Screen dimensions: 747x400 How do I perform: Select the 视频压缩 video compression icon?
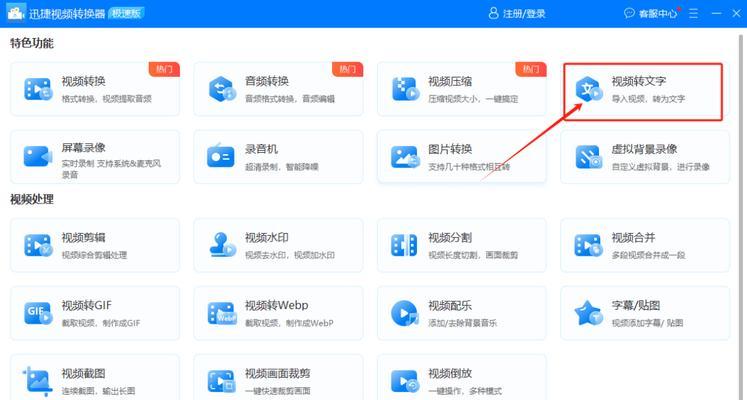click(405, 89)
